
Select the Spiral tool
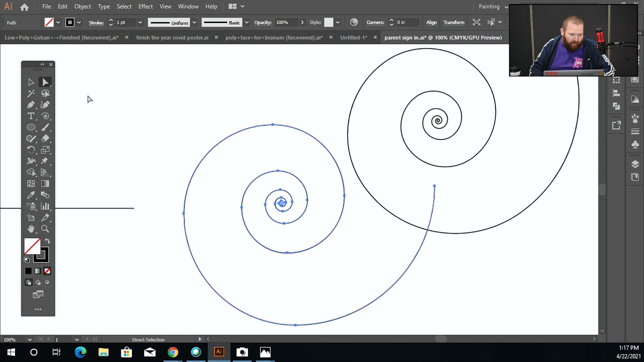[x=45, y=116]
